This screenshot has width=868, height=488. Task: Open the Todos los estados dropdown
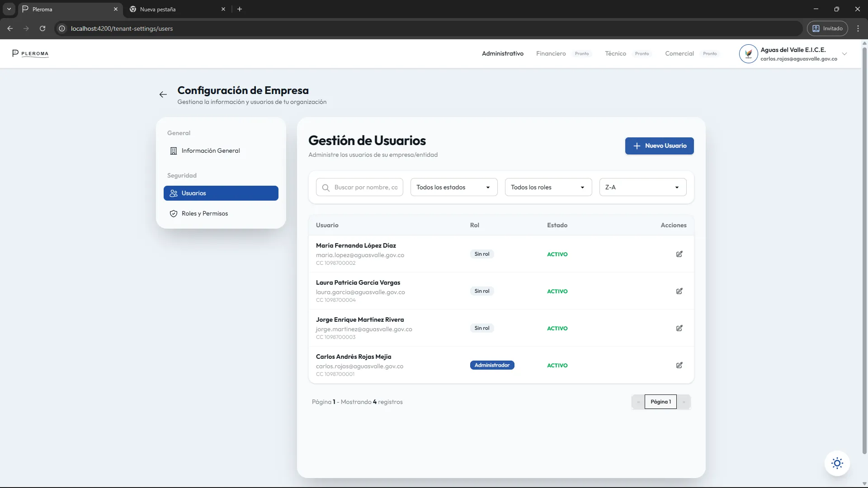coord(453,187)
